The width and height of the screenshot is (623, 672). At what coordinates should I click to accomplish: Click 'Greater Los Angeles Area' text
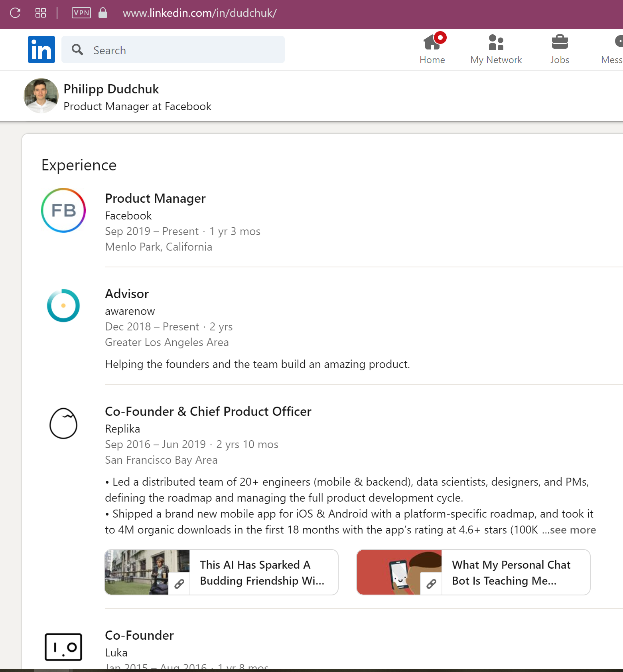(x=167, y=342)
